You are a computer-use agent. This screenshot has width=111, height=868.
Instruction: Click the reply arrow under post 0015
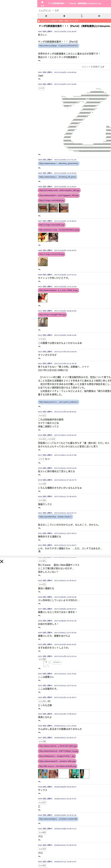click(39, 430)
